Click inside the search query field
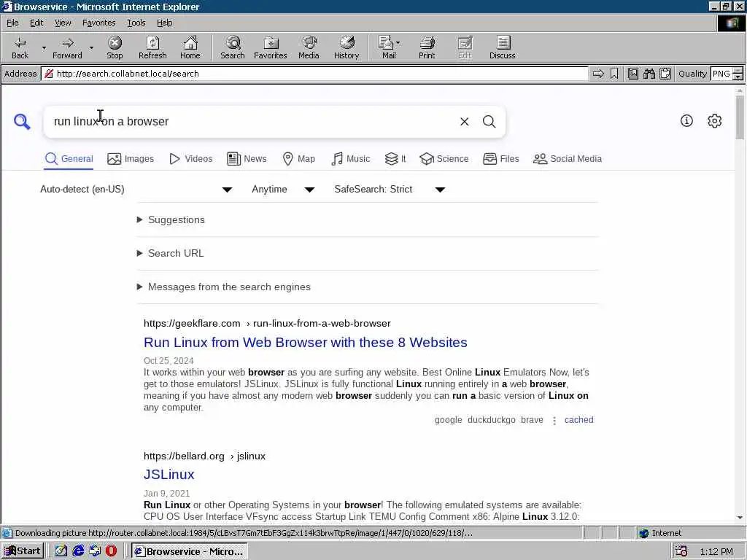The width and height of the screenshot is (747, 560). click(252, 122)
